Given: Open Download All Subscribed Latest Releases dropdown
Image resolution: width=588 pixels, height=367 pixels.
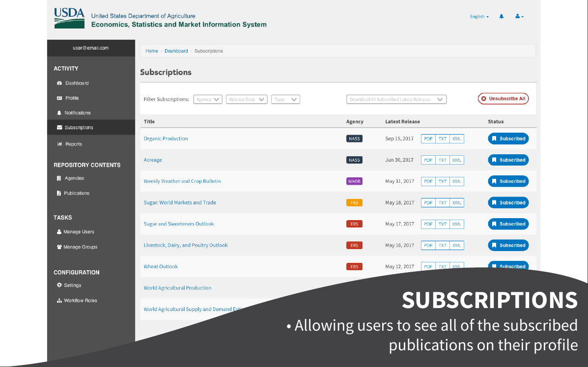Looking at the screenshot, I should [x=396, y=99].
